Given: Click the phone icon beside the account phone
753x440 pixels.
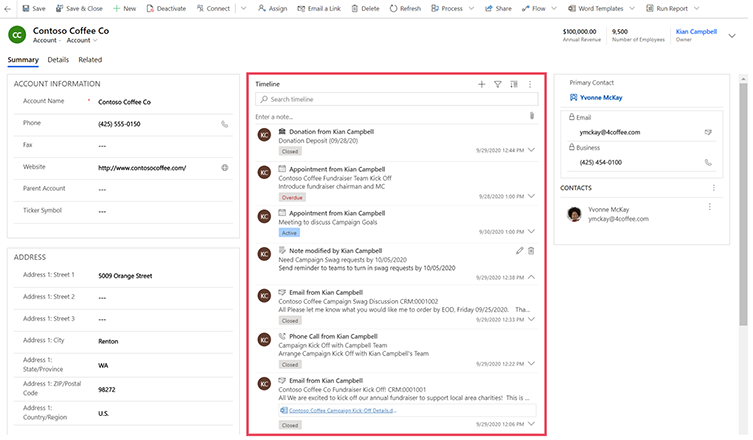Looking at the screenshot, I should click(224, 124).
